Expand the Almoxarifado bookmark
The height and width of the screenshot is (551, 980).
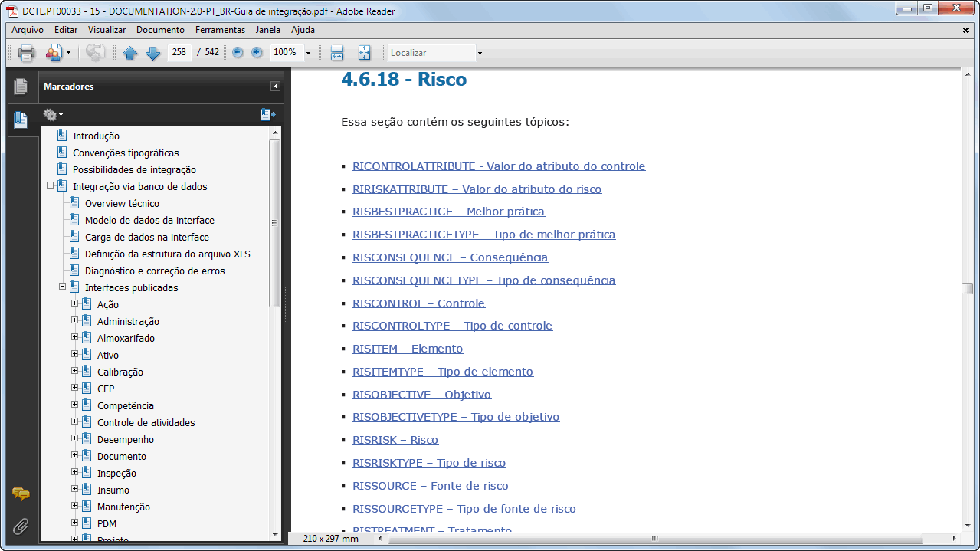[x=75, y=337]
